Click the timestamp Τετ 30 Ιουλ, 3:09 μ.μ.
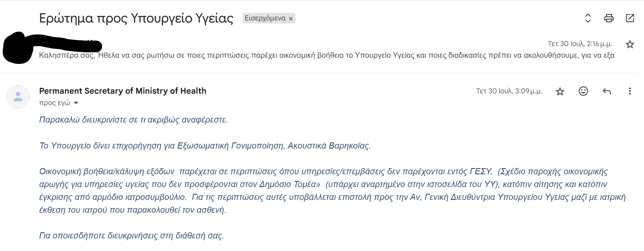 (x=509, y=91)
